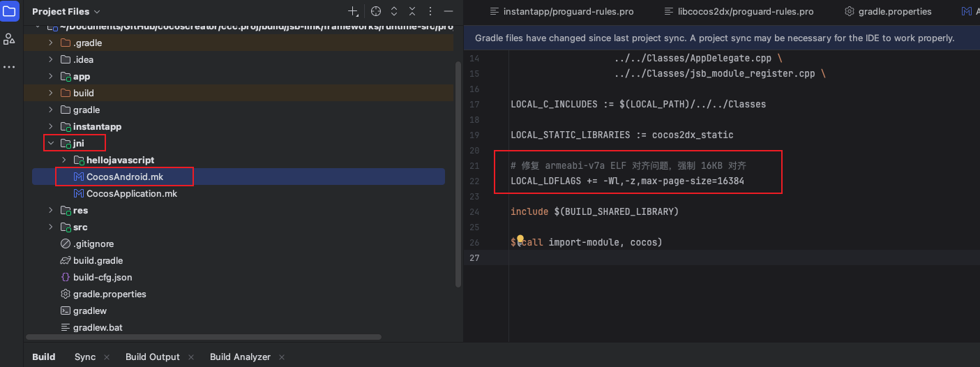The image size is (980, 367).
Task: Open the Project tool window folder icon
Action: [10, 12]
